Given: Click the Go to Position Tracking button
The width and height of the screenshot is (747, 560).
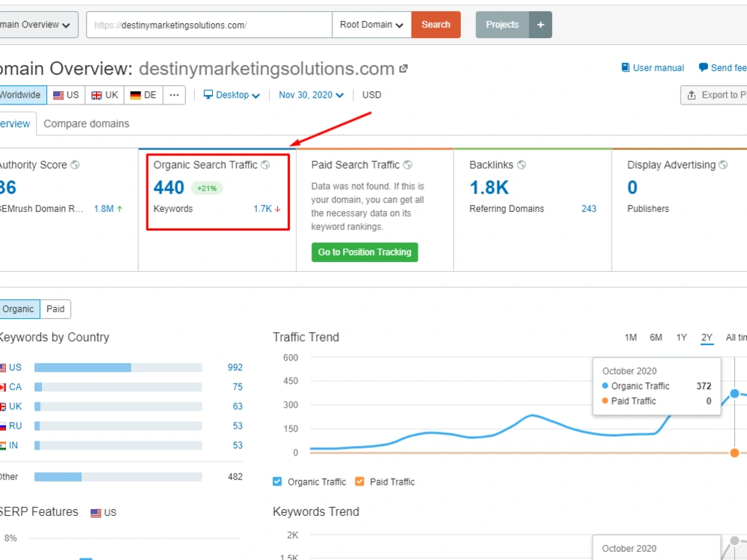Looking at the screenshot, I should (365, 252).
